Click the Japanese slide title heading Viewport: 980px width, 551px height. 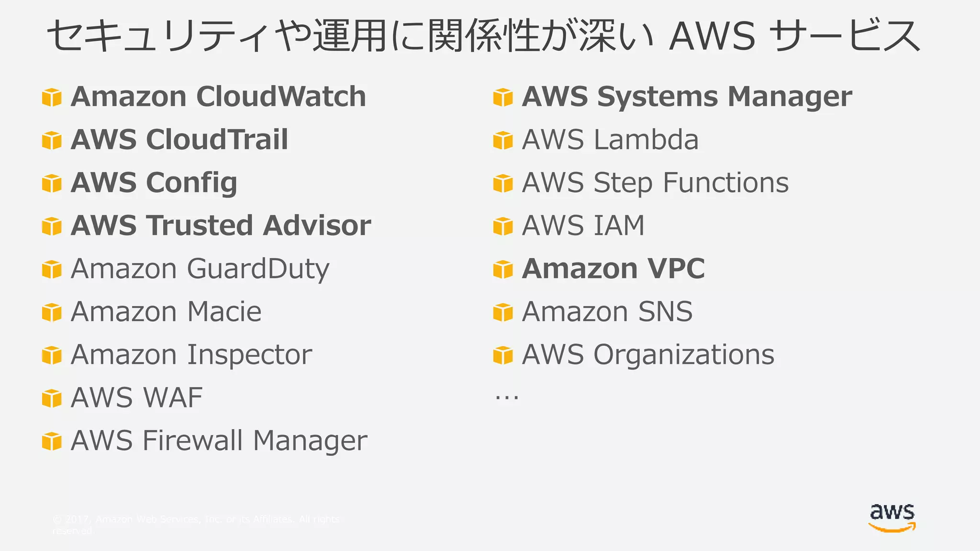click(x=483, y=36)
